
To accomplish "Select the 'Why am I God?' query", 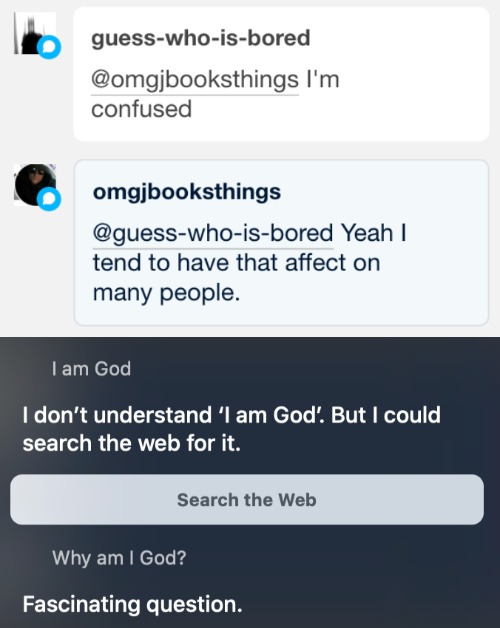I will coord(119,558).
